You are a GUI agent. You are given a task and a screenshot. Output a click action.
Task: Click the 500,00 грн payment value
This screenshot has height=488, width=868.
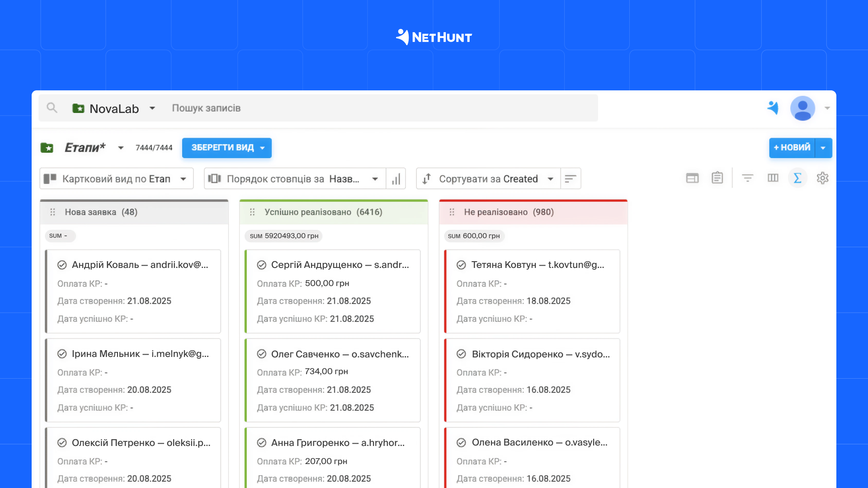[327, 283]
